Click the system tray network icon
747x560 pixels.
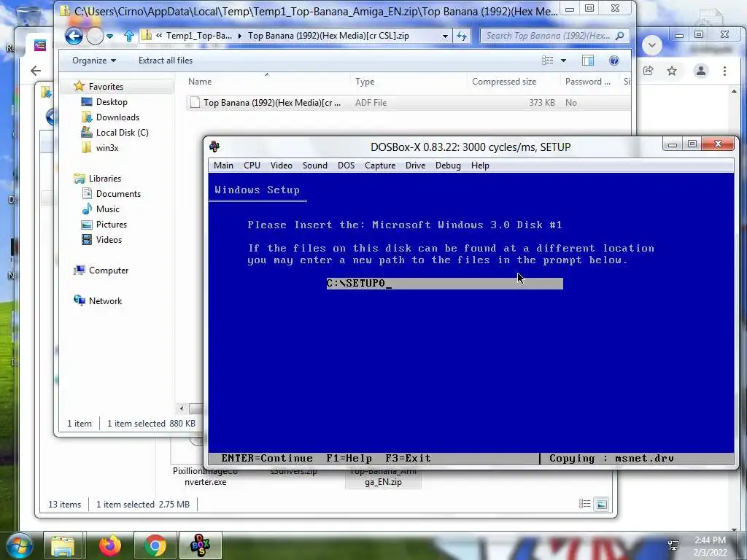click(x=673, y=545)
